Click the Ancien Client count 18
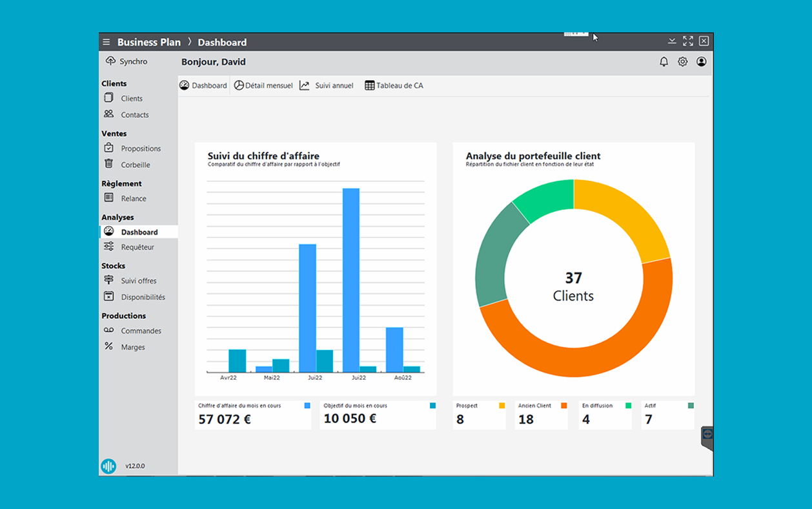 [526, 419]
